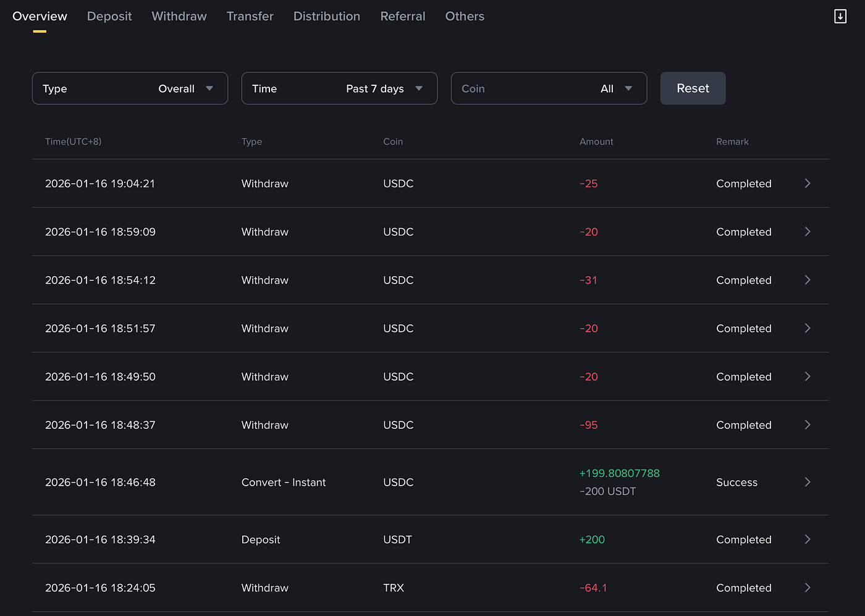This screenshot has width=865, height=616.
Task: Switch to the Others tab
Action: point(465,17)
